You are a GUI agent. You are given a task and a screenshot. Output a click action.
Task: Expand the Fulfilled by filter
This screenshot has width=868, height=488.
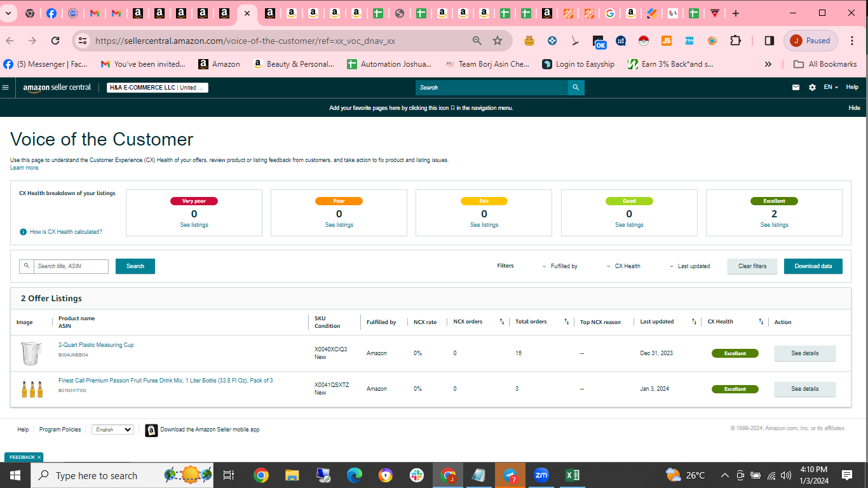(560, 266)
